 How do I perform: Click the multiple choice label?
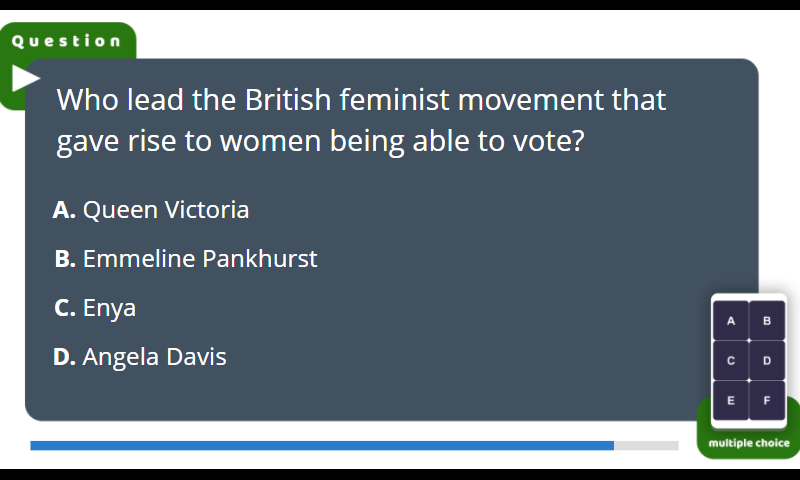click(749, 443)
